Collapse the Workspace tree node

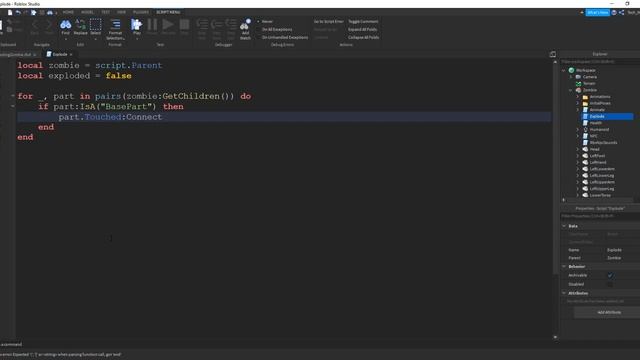click(x=564, y=70)
